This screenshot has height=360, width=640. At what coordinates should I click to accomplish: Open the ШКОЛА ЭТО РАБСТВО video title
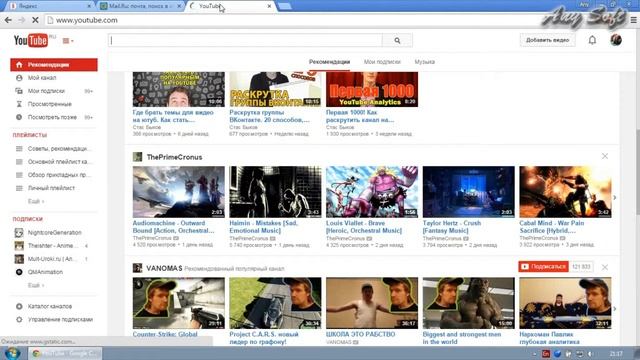(x=360, y=334)
